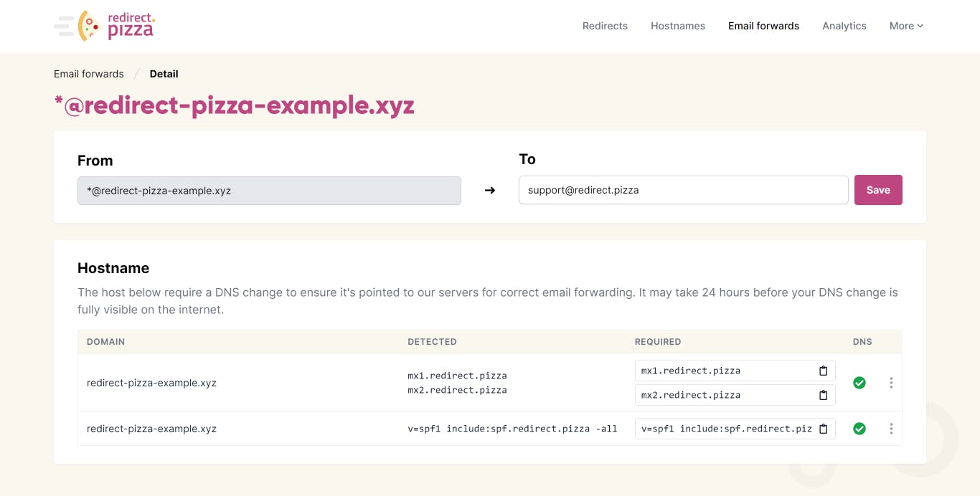Open the Redirects page
The height and width of the screenshot is (496, 980).
click(605, 26)
